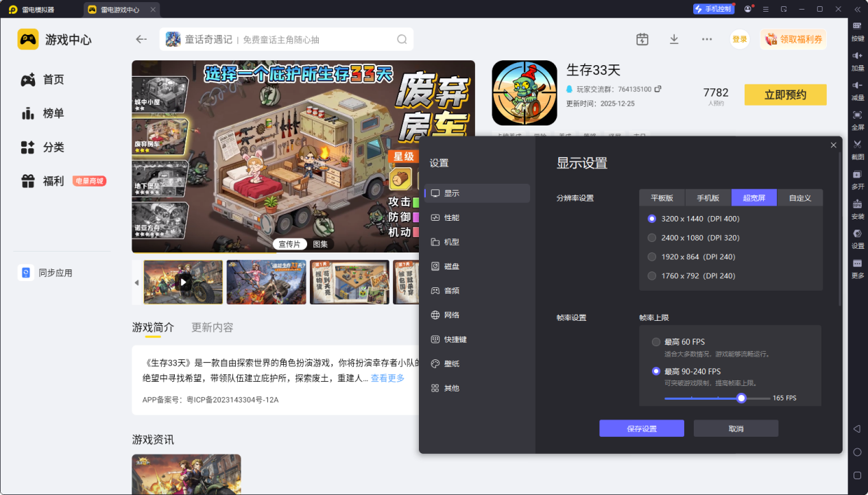
Task: Open the downloads icon in header
Action: (x=674, y=39)
